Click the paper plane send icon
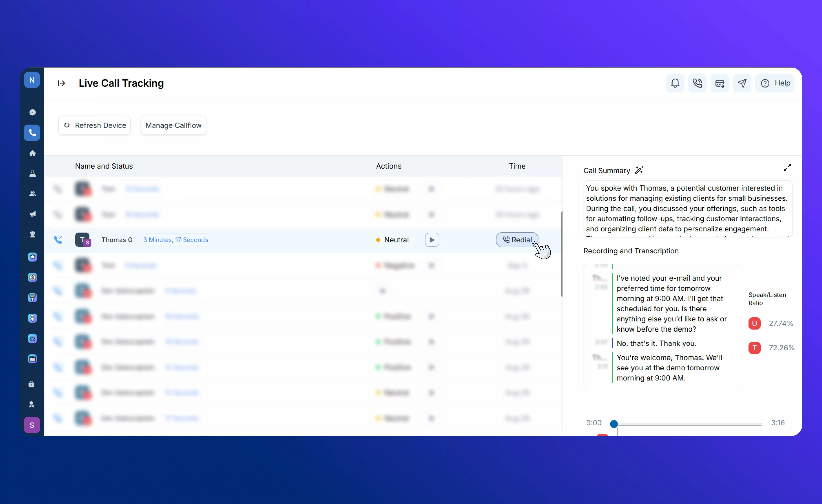Viewport: 822px width, 504px height. tap(742, 83)
